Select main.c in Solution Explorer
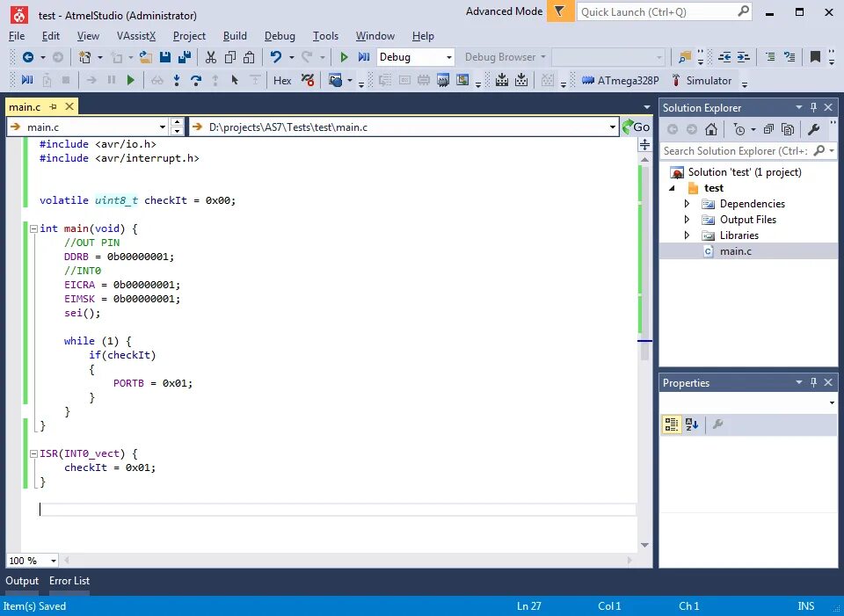844x616 pixels. tap(735, 251)
